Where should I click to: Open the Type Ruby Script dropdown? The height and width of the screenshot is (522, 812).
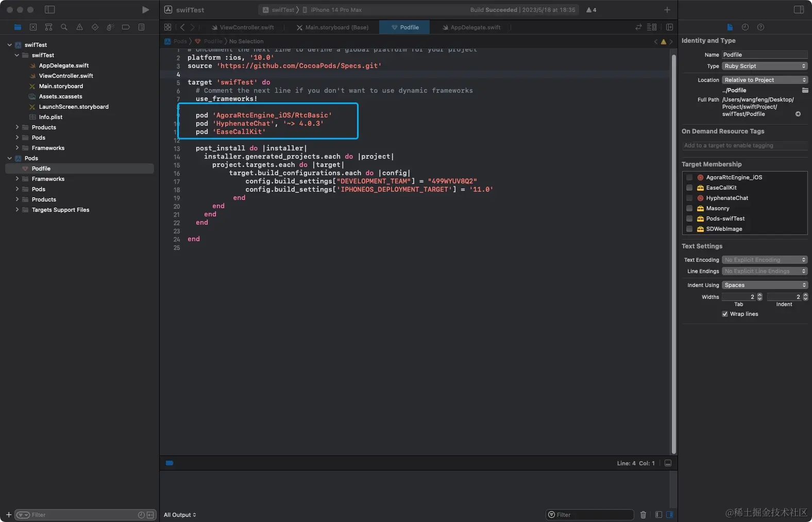pos(765,66)
